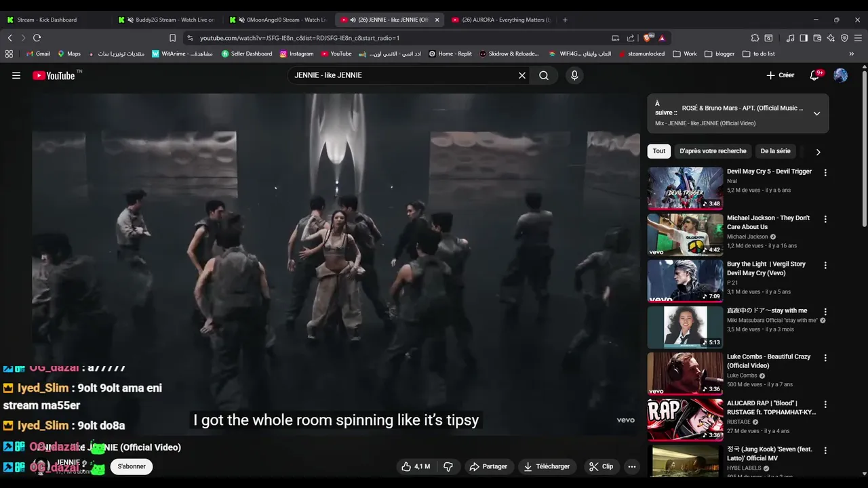868x488 pixels.
Task: Click the Clip button
Action: (601, 466)
